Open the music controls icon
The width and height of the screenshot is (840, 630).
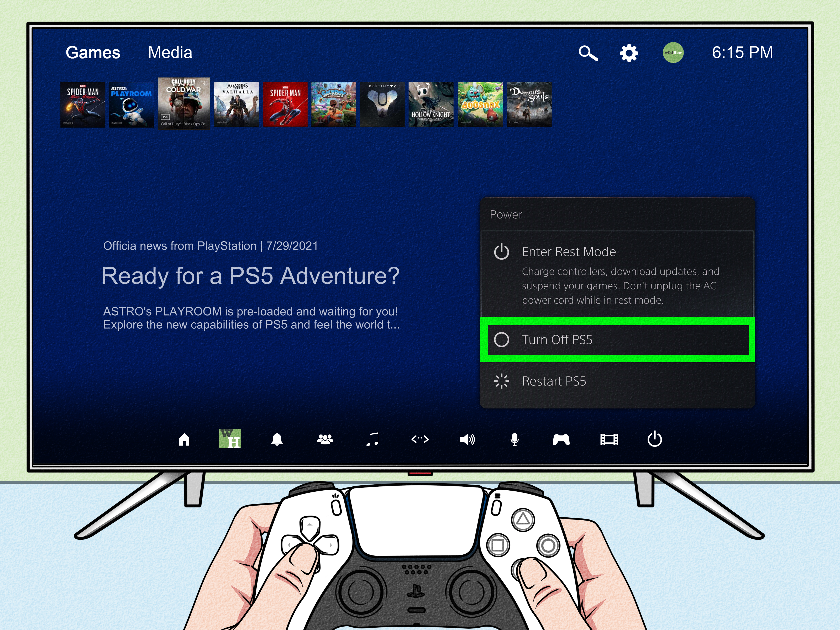click(373, 439)
